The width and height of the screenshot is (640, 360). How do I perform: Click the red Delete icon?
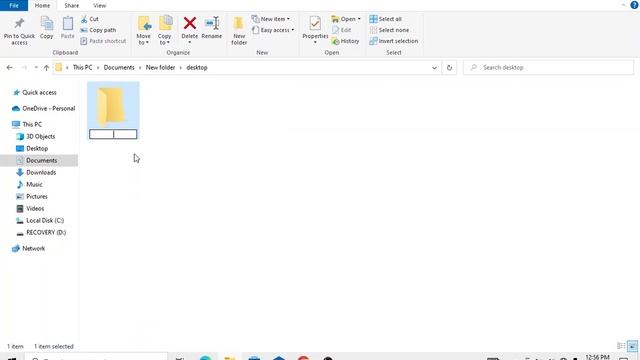point(189,23)
